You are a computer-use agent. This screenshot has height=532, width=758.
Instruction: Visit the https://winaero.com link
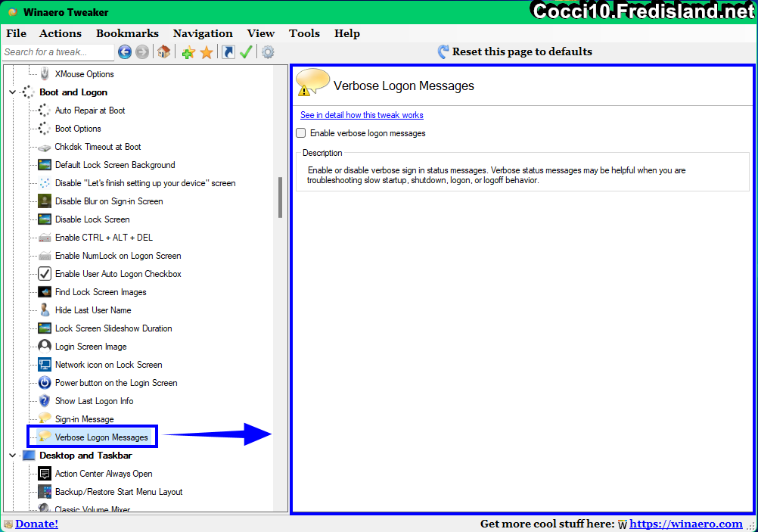(x=686, y=524)
